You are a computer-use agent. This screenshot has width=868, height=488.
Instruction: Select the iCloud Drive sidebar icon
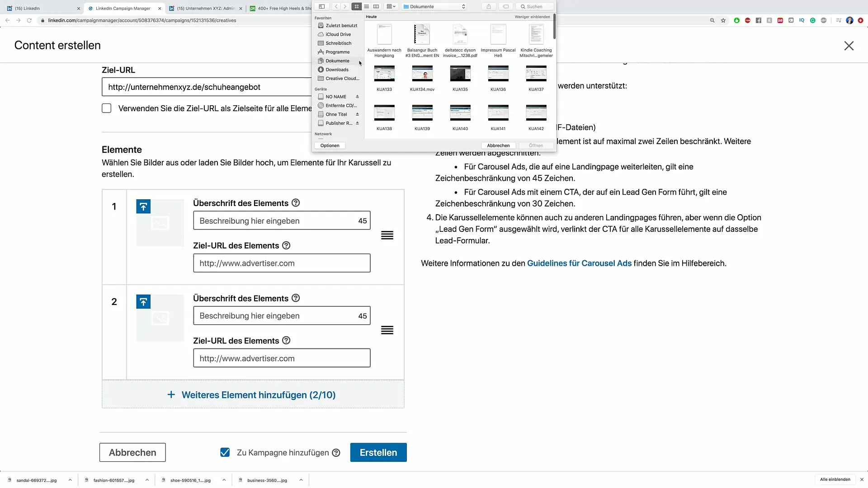(x=321, y=34)
